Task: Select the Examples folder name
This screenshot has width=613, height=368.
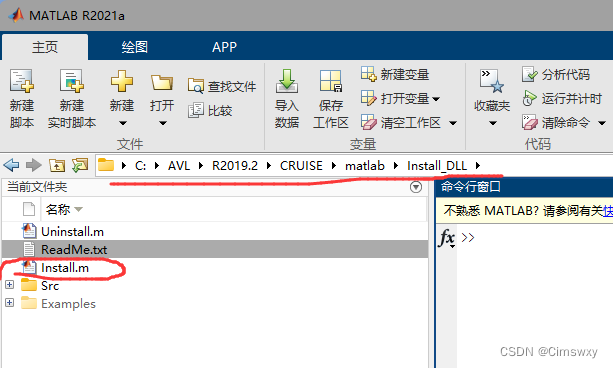Action: [68, 303]
